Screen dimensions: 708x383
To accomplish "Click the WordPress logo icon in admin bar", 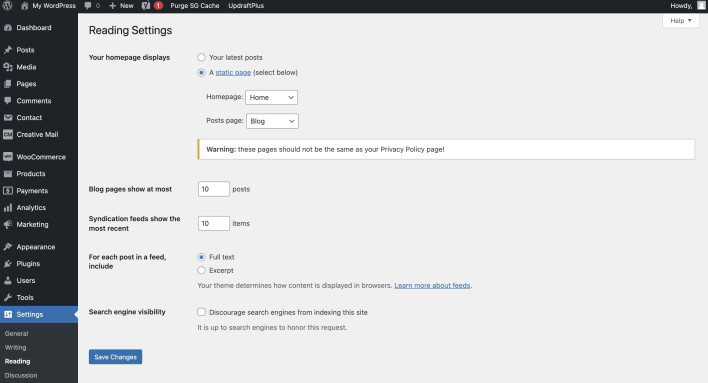I will coord(8,5).
